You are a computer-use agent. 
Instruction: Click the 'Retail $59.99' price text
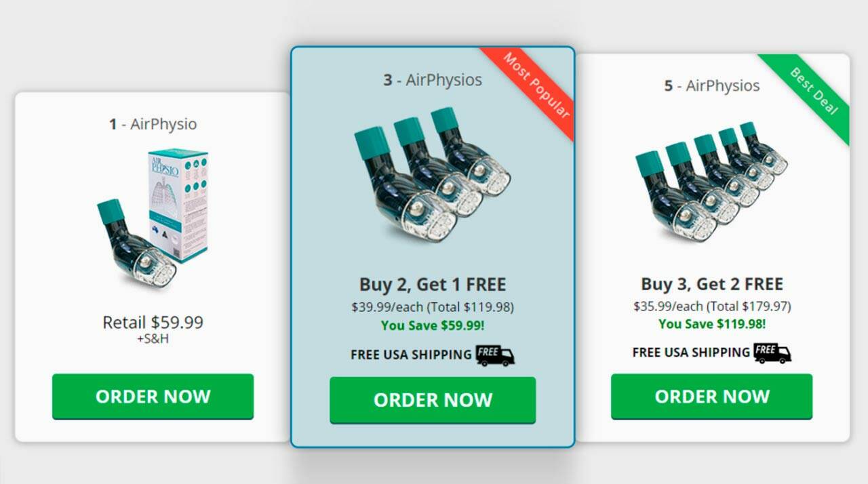click(x=153, y=322)
